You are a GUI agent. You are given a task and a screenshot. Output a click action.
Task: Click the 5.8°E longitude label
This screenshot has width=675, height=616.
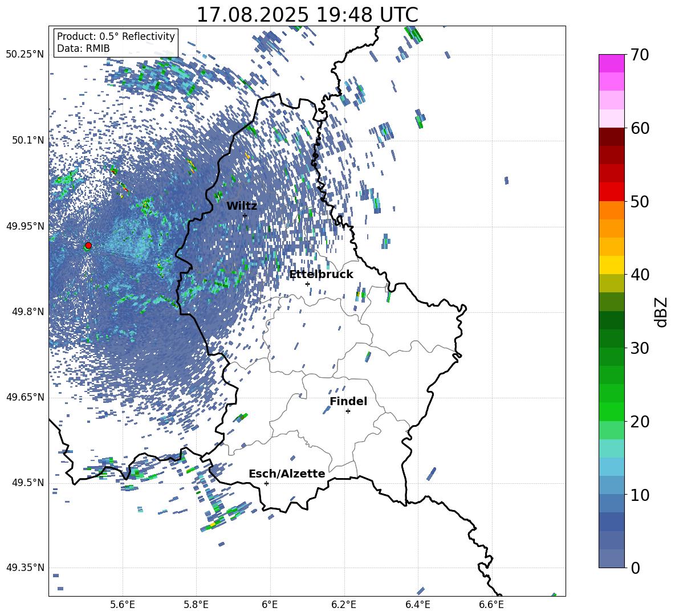[x=196, y=605]
